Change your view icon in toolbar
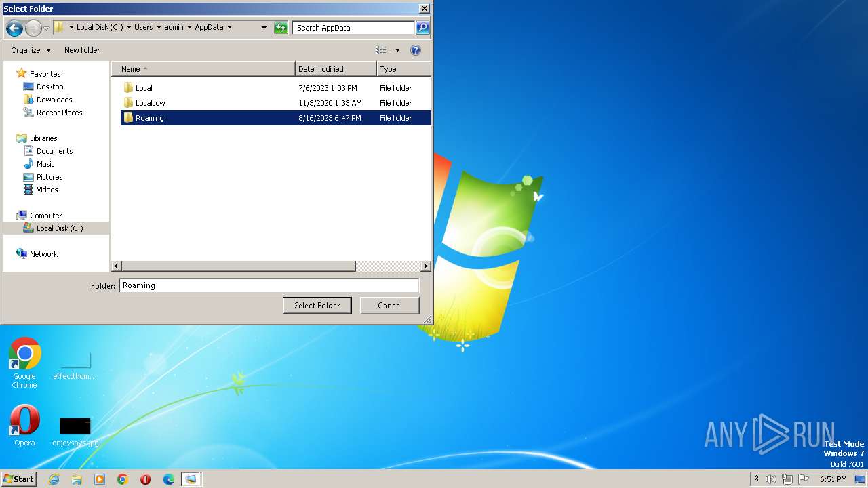 381,50
